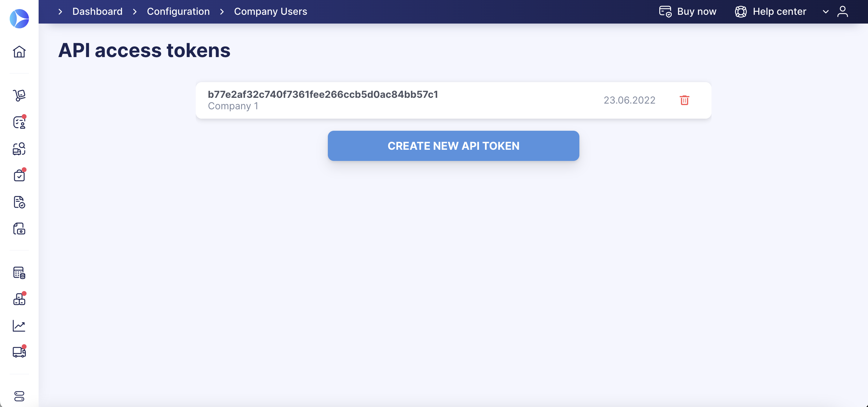
Task: Open Company Users breadcrumb
Action: click(x=271, y=11)
